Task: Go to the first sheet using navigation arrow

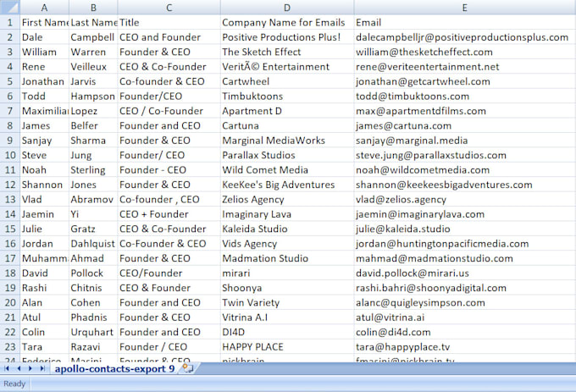Action: (6, 368)
